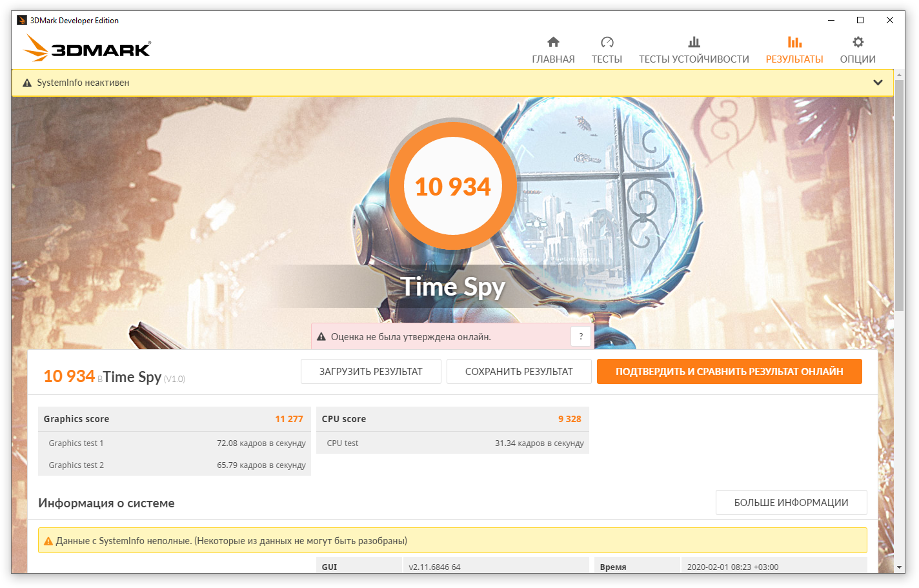
Task: Click the CPU score value 9 328
Action: click(570, 419)
